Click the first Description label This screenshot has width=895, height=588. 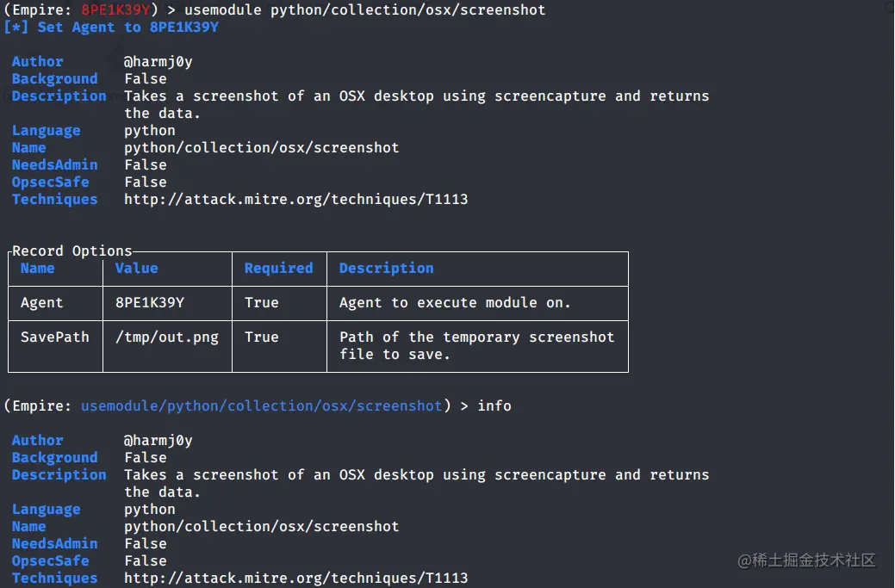pyautogui.click(x=59, y=96)
